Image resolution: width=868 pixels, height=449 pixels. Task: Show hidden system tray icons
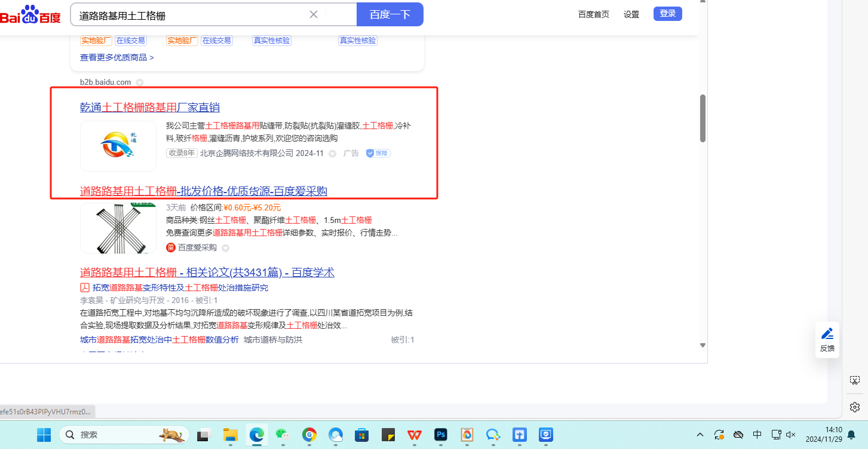click(x=700, y=435)
